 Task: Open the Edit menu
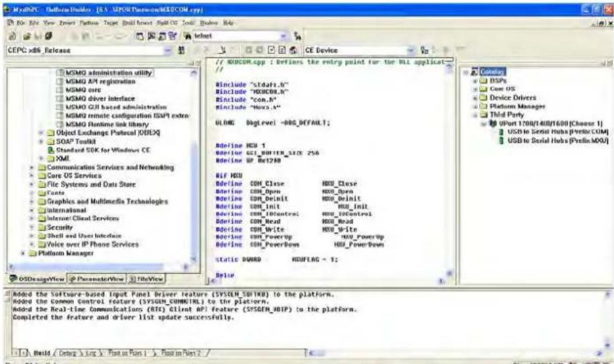coord(34,23)
